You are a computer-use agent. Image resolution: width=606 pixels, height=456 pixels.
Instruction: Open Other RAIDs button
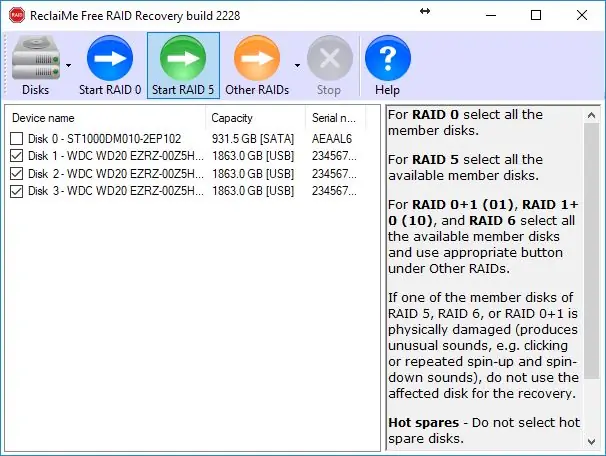(257, 65)
